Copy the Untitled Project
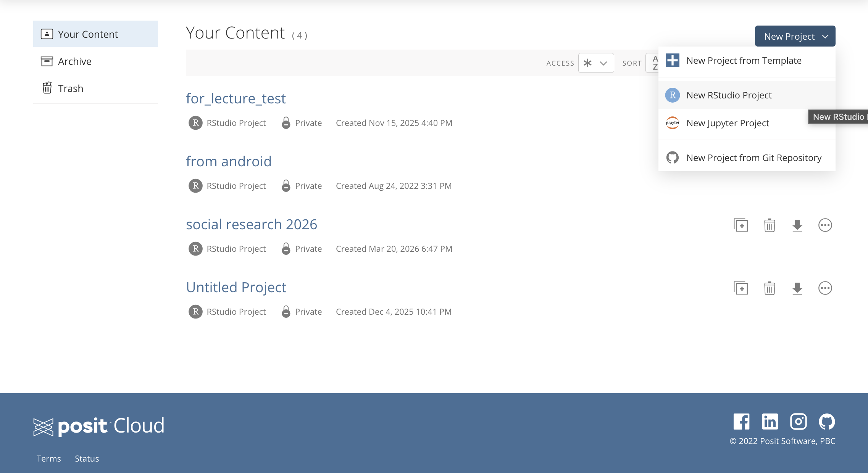Screen dimensions: 868x473 741,288
